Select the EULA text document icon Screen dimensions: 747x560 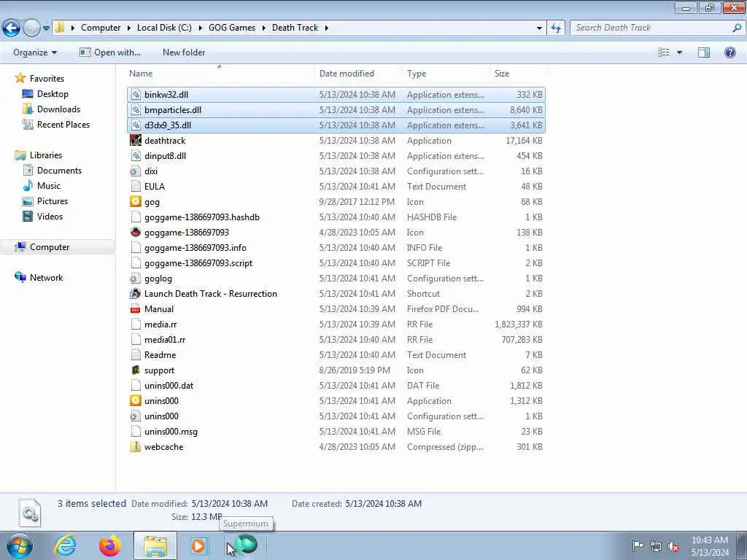coord(136,186)
